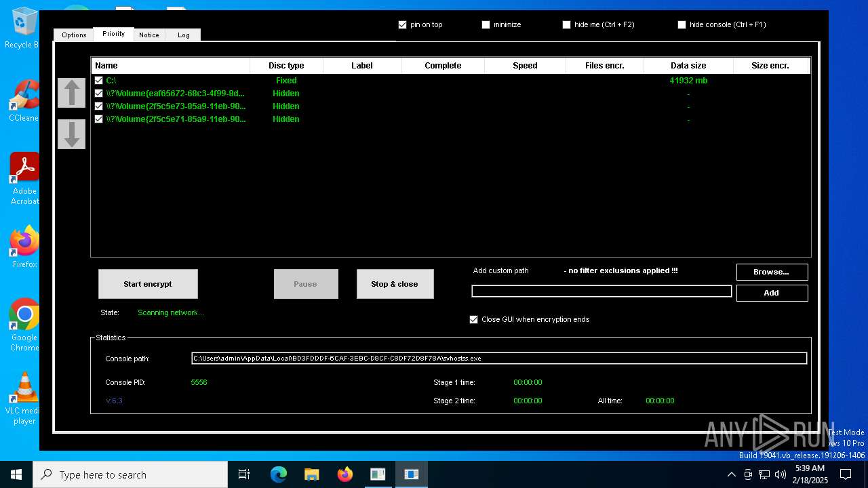
Task: Uncheck the C:\ drive checkbox
Action: 99,80
